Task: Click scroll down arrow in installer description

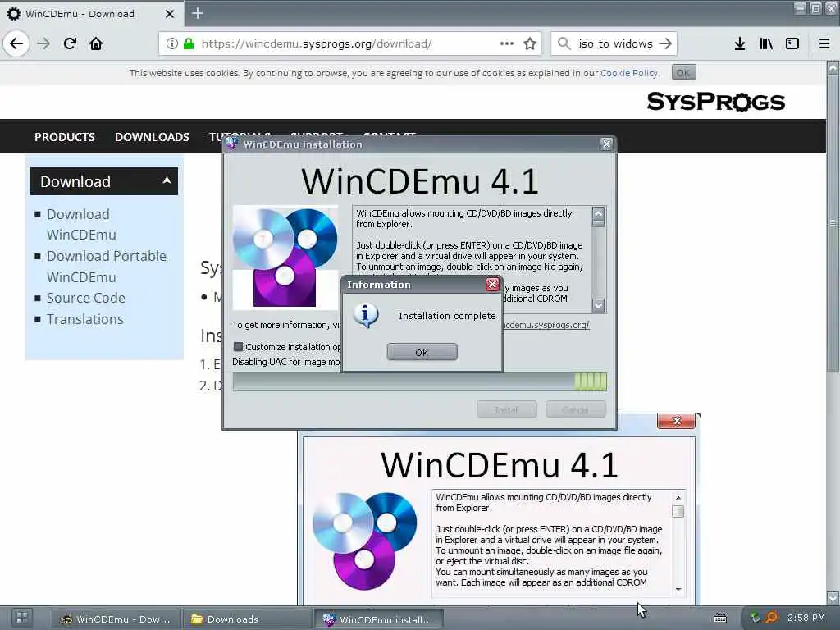Action: (598, 305)
